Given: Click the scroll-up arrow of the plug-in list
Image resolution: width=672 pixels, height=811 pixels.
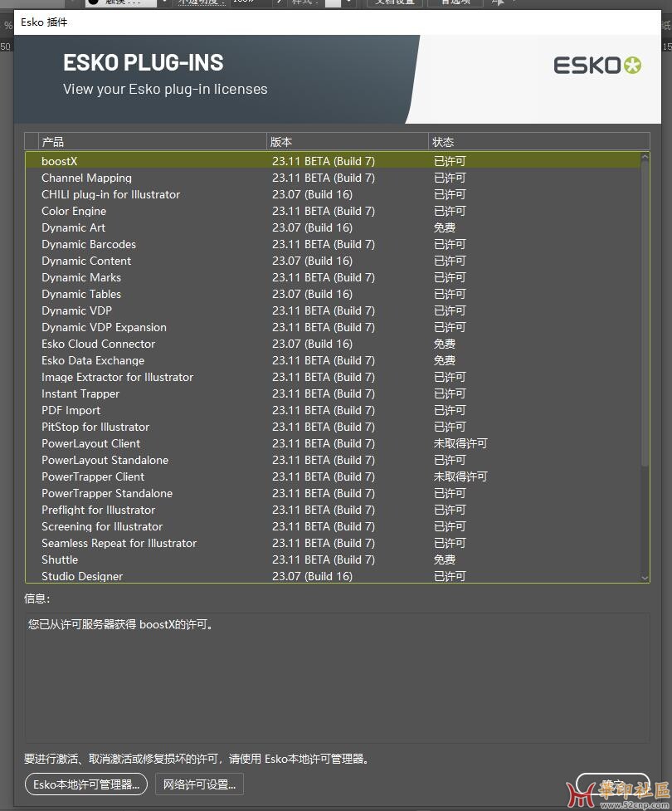Looking at the screenshot, I should (x=645, y=157).
